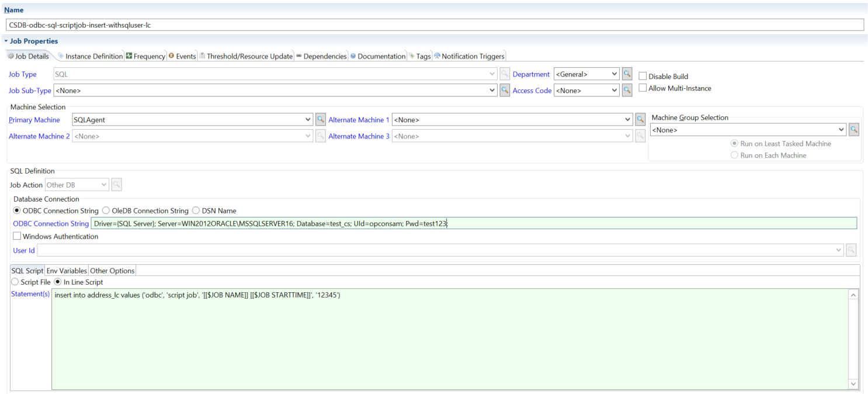Click the ODBC Connection String label
The height and width of the screenshot is (394, 868).
tap(51, 223)
